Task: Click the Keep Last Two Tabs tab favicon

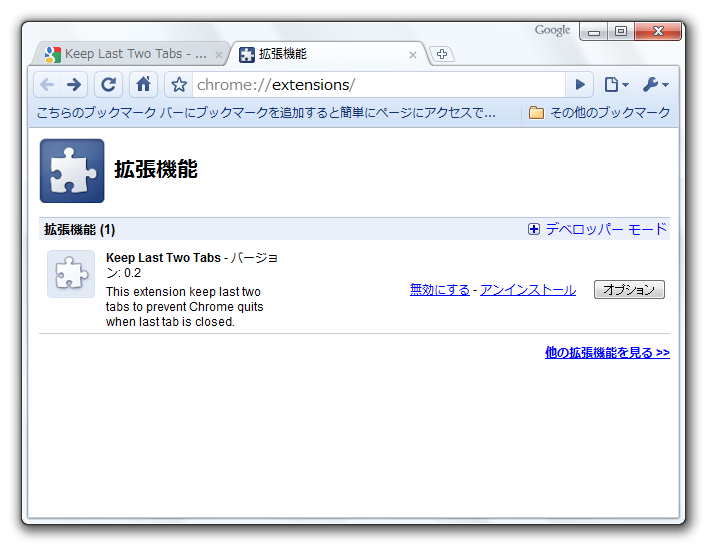Action: [53, 55]
